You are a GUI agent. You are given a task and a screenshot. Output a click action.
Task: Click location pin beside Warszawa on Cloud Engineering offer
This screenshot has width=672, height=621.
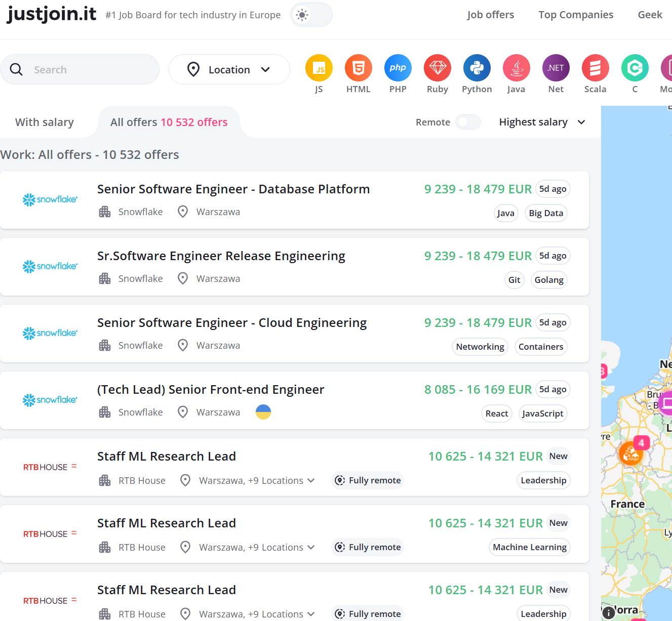(x=183, y=345)
